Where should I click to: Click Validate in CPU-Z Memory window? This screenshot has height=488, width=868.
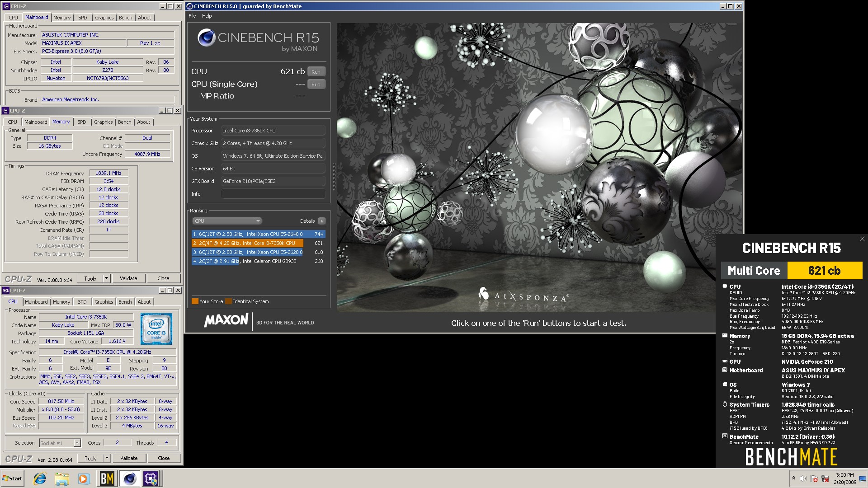[128, 279]
